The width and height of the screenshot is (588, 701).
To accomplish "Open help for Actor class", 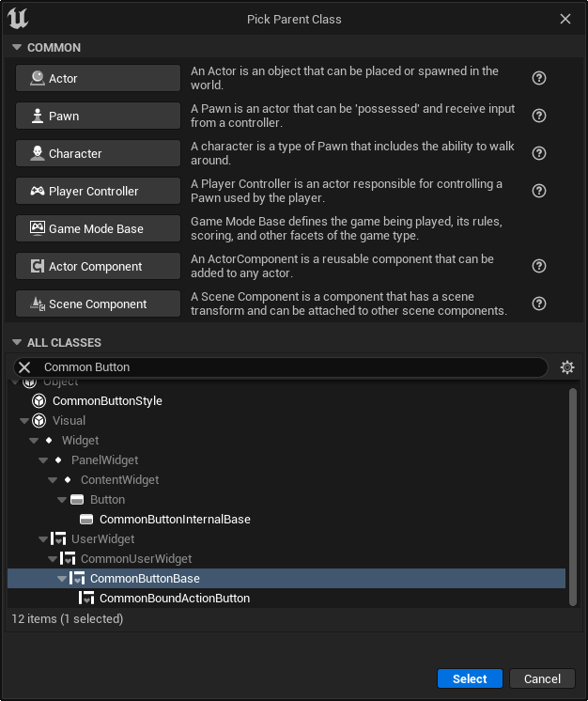I will pos(539,78).
